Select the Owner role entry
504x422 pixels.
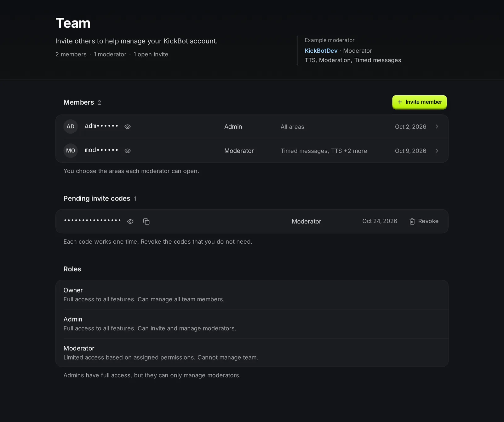click(x=252, y=295)
